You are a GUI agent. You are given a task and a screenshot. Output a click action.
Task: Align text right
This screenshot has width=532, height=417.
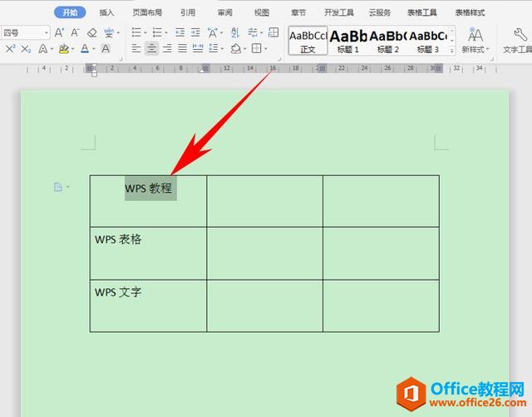[167, 48]
